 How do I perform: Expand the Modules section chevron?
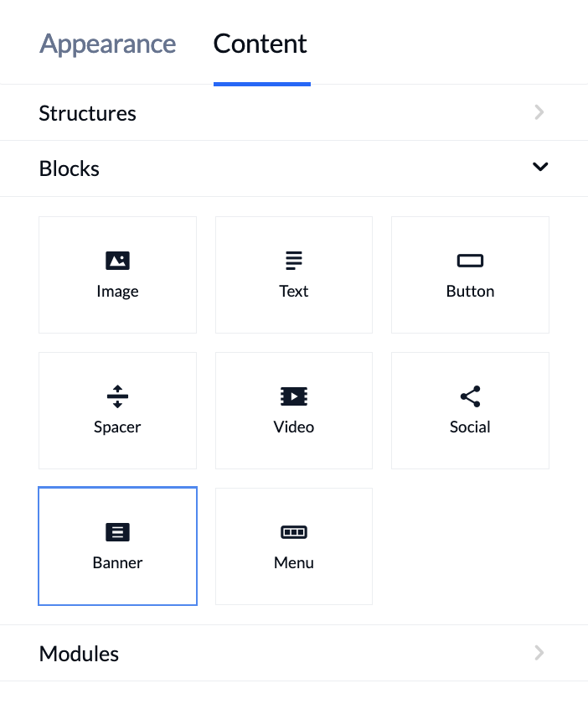pos(539,652)
